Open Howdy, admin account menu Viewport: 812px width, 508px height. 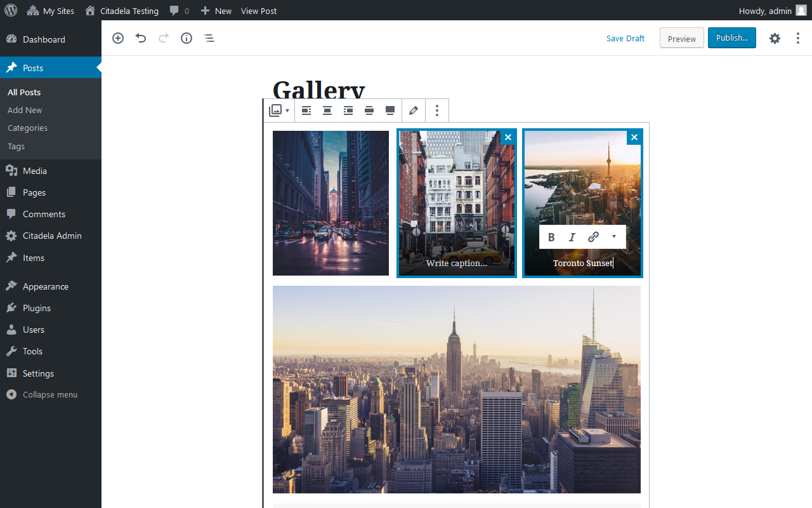773,11
